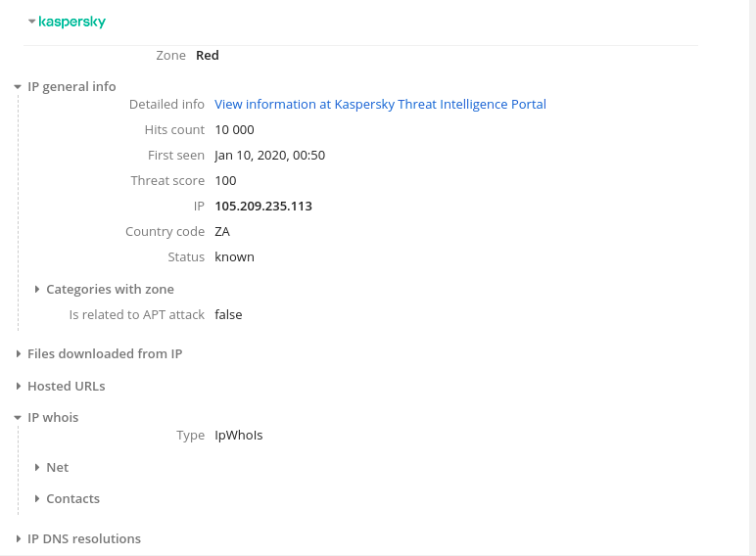The height and width of the screenshot is (556, 756).
Task: Click the First seen date Jan 10, 2020
Action: point(269,155)
